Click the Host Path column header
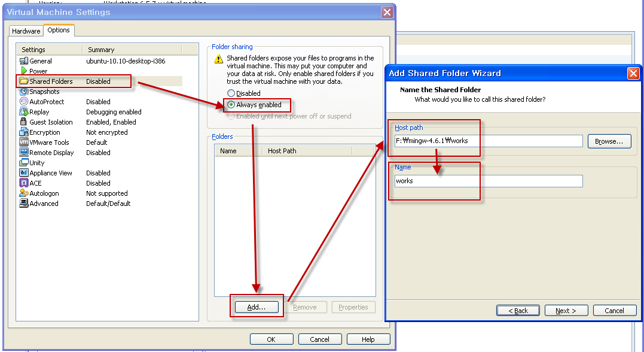Viewport: 644px width, 352px height. 307,151
